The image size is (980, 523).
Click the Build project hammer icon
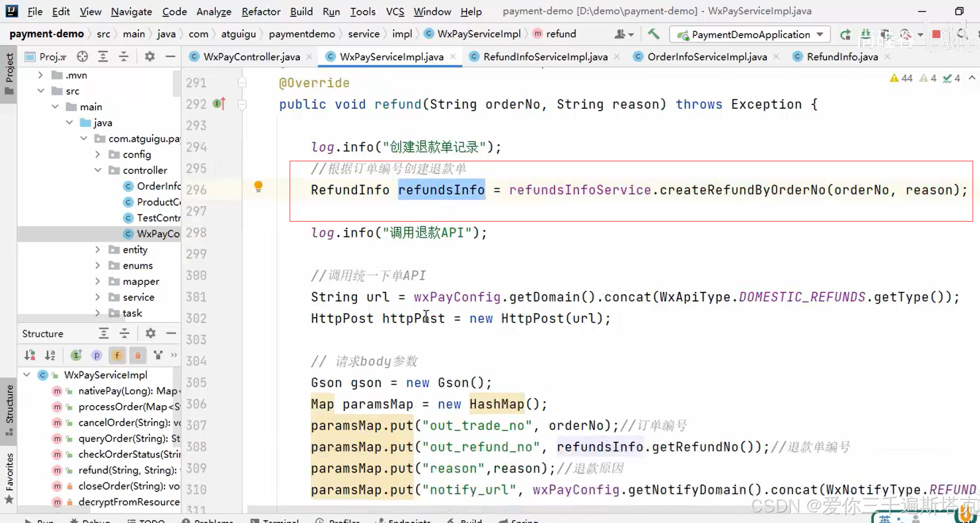(x=653, y=34)
